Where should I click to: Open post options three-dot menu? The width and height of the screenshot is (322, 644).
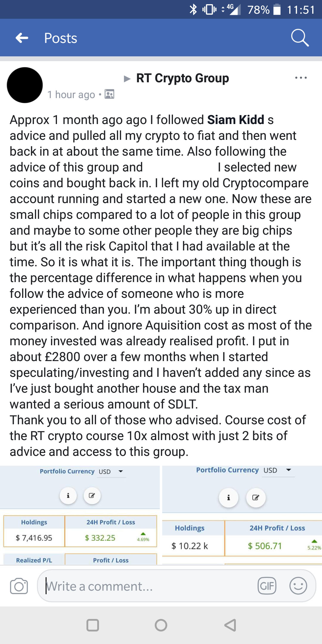[x=301, y=78]
